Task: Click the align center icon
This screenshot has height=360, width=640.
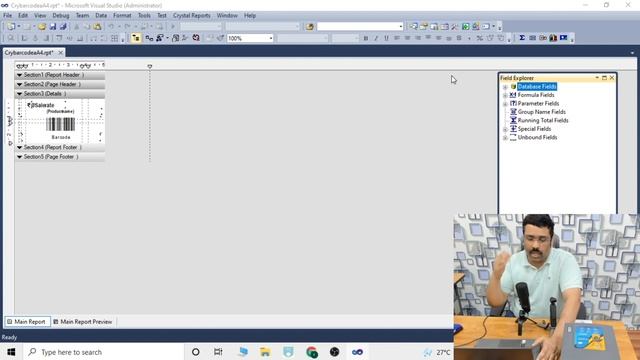Action: point(407,38)
